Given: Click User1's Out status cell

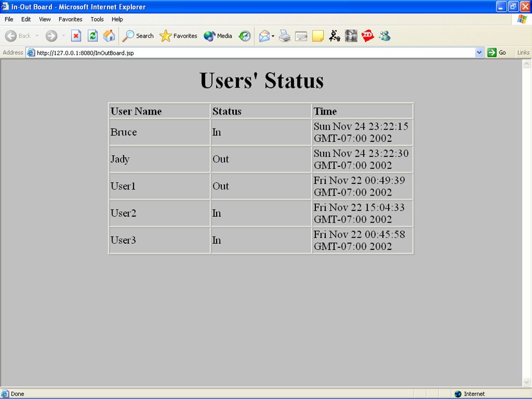Looking at the screenshot, I should (261, 186).
